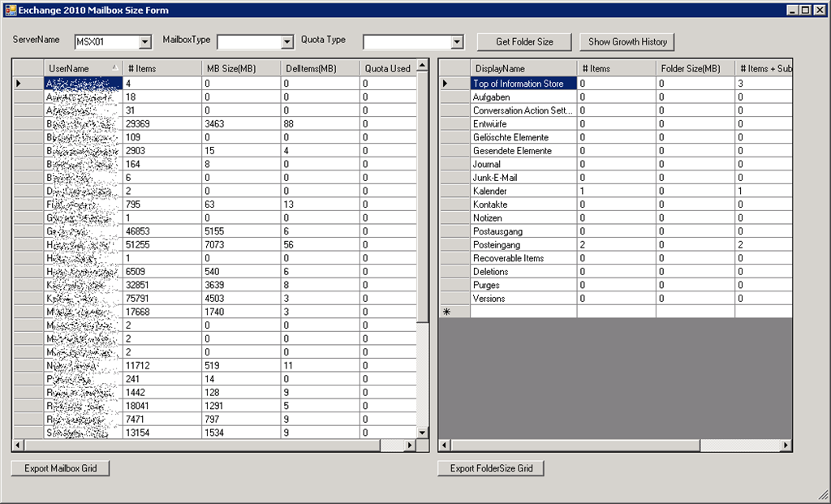The height and width of the screenshot is (504, 831).
Task: Select the Recoverable Items cell
Action: point(523,258)
